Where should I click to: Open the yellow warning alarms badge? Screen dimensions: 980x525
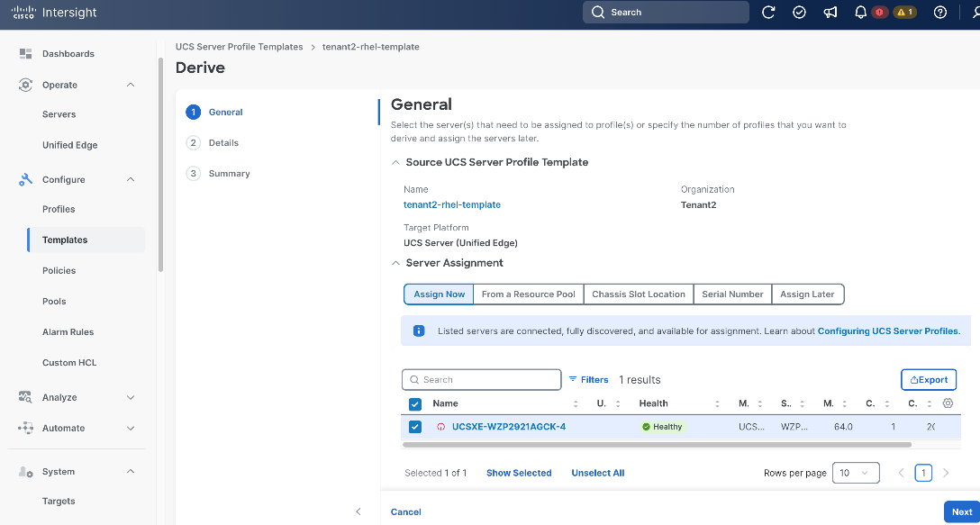(x=905, y=13)
